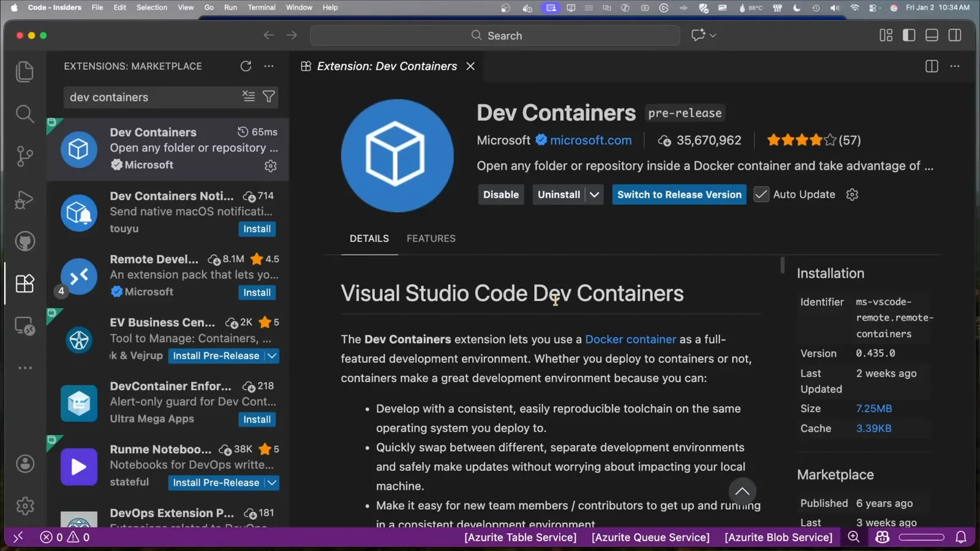Toggle the primary side bar visibility
Viewport: 980px width, 551px height.
coord(909,36)
